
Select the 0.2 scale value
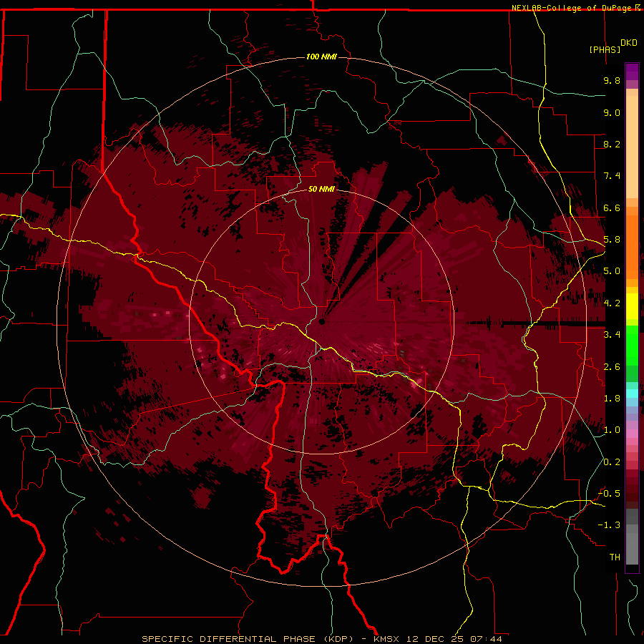[612, 462]
